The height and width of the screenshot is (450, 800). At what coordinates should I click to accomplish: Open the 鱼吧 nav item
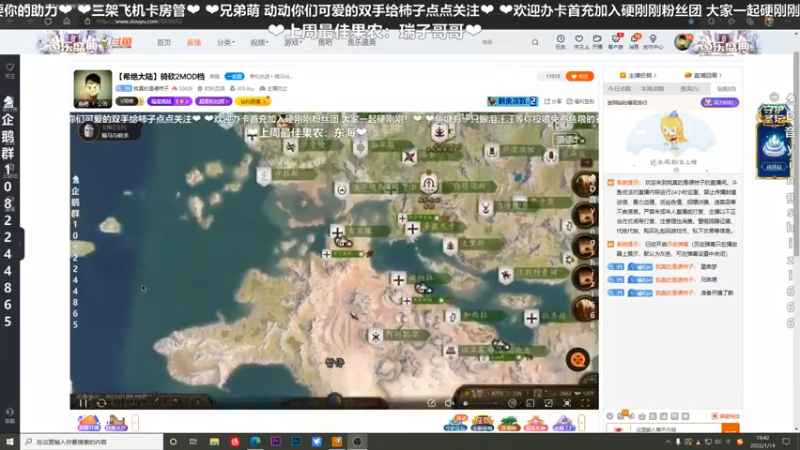(324, 42)
